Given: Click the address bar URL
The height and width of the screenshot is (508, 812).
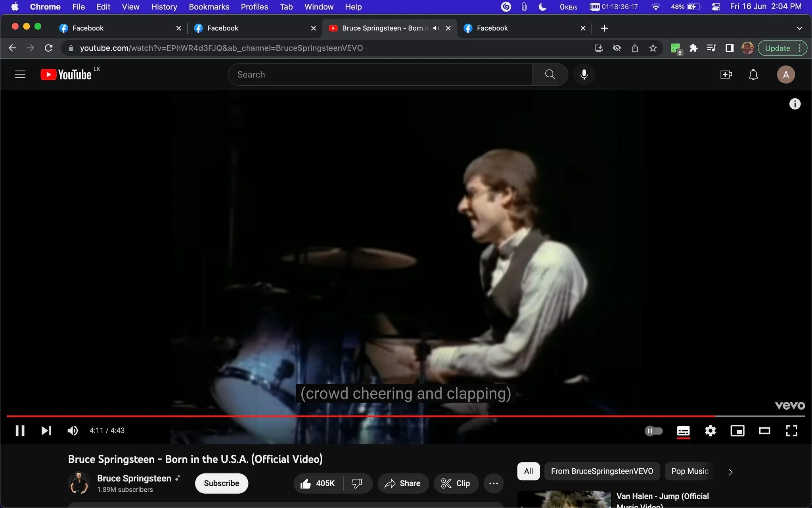Looking at the screenshot, I should [221, 48].
